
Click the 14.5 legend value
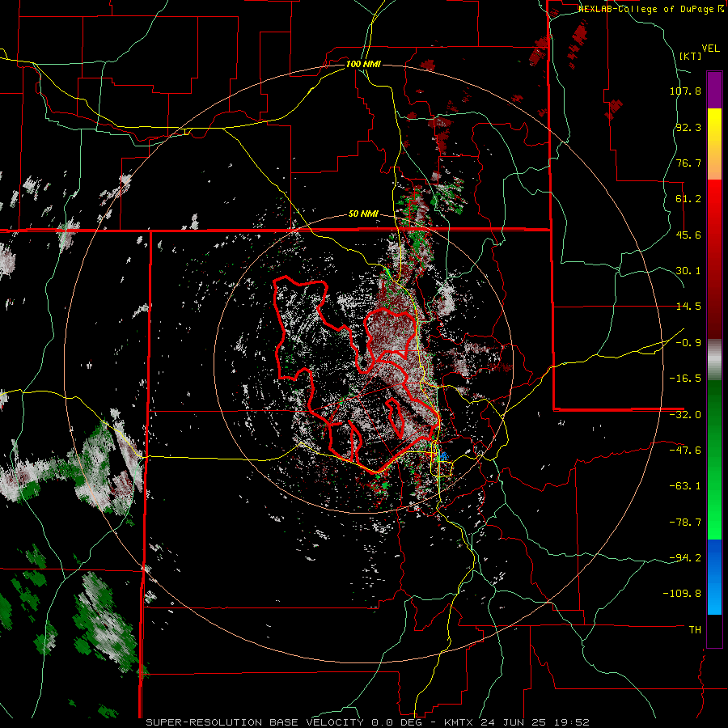point(688,307)
